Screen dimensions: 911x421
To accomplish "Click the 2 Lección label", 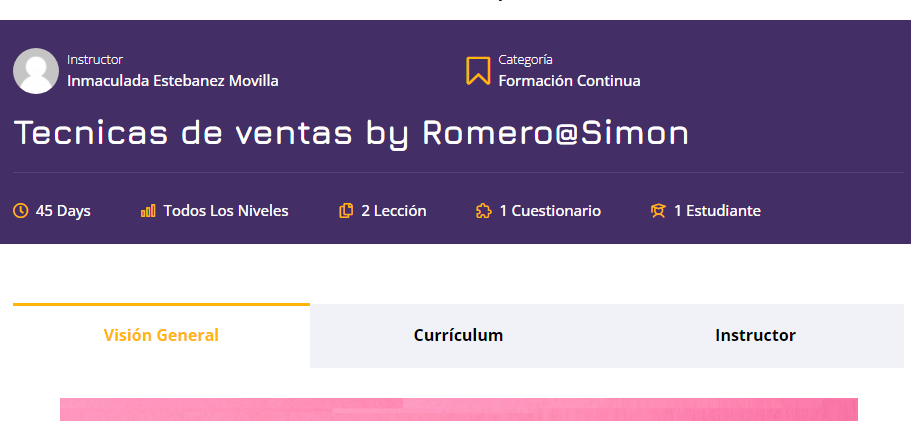I will (x=394, y=211).
